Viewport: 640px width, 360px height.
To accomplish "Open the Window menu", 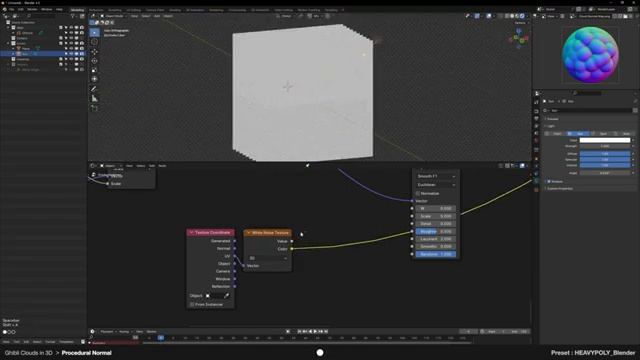I will tap(47, 9).
